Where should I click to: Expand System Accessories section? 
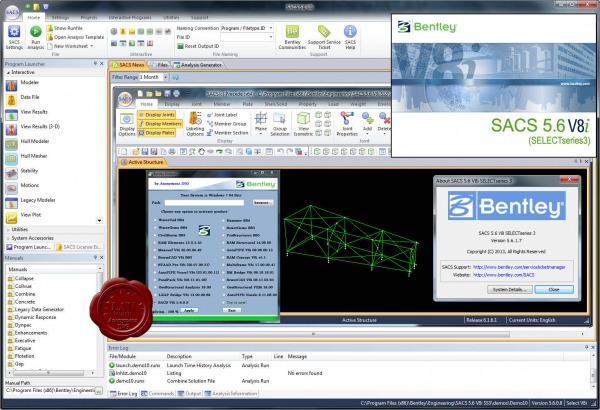8,238
